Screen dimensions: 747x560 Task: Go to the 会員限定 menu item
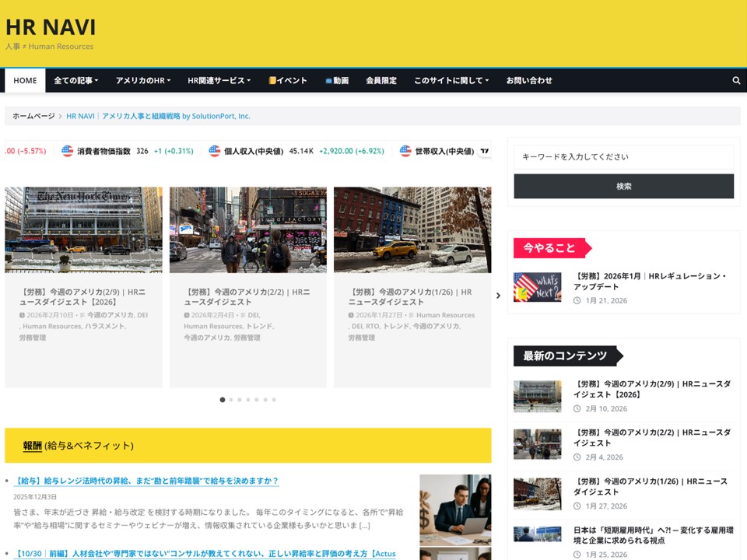pos(381,80)
